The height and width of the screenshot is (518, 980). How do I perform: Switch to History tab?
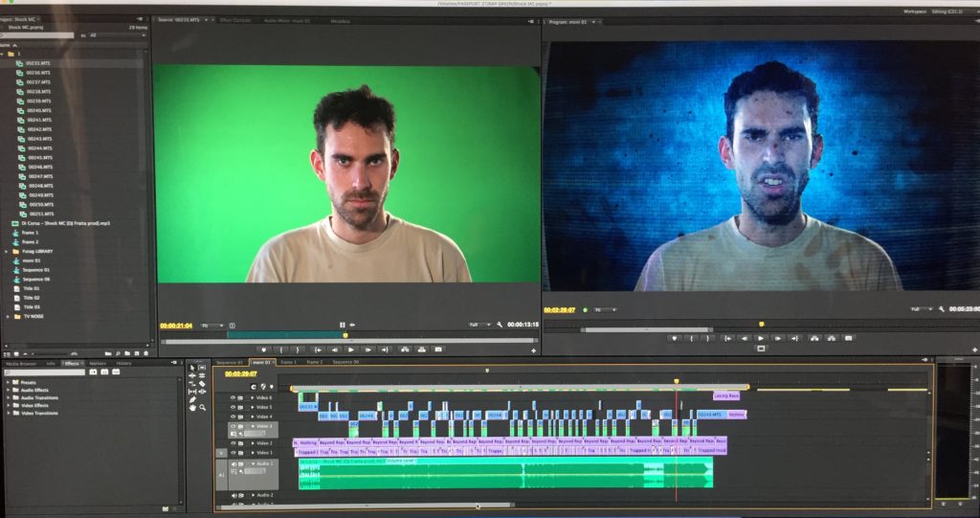tap(123, 364)
